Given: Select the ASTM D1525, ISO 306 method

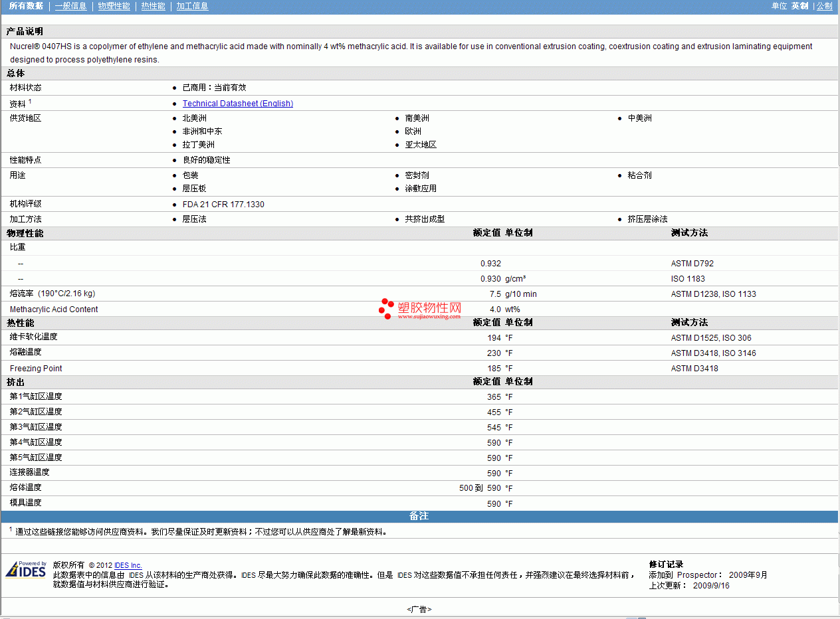Looking at the screenshot, I should [x=711, y=338].
